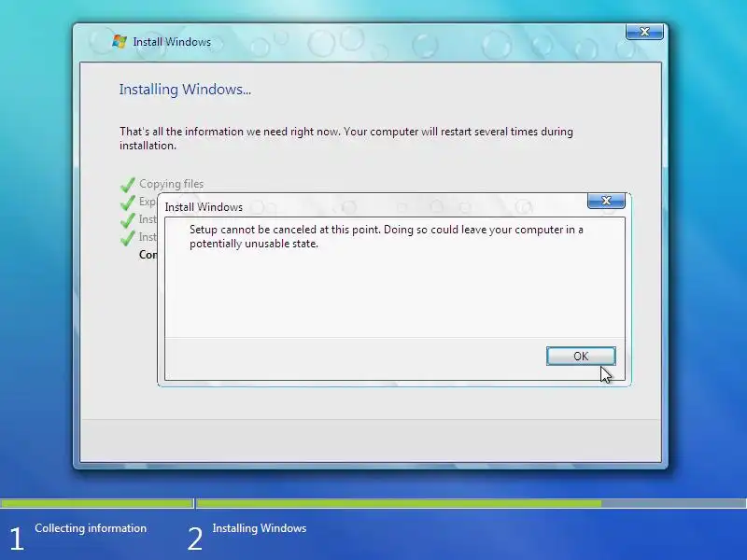Click the Collecting information progress bar

pyautogui.click(x=97, y=503)
